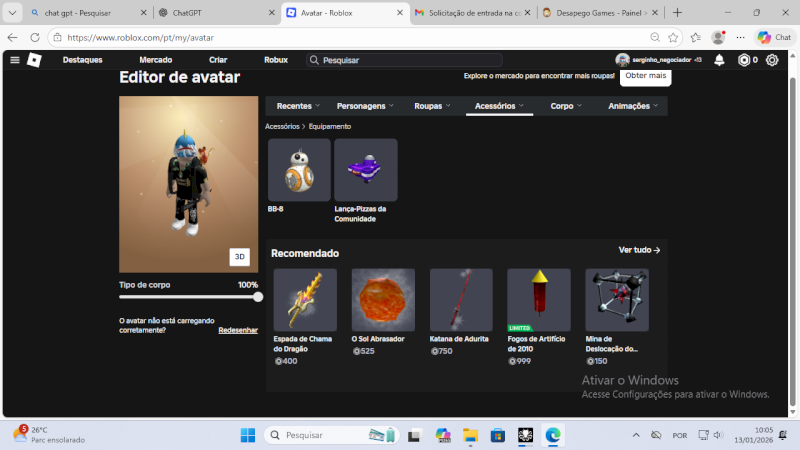Click the Acessórios breadcrumb link
This screenshot has width=800, height=450.
pos(282,126)
